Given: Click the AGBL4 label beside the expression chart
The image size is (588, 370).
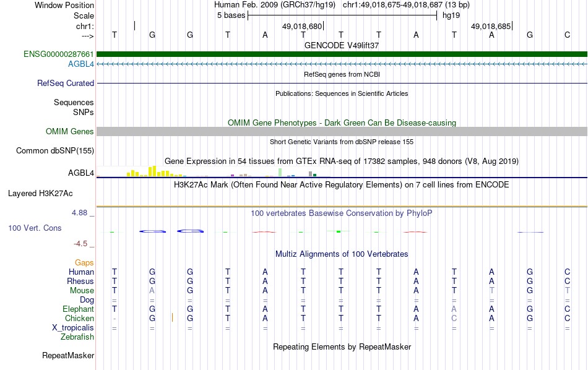Looking at the screenshot, I should [x=81, y=173].
